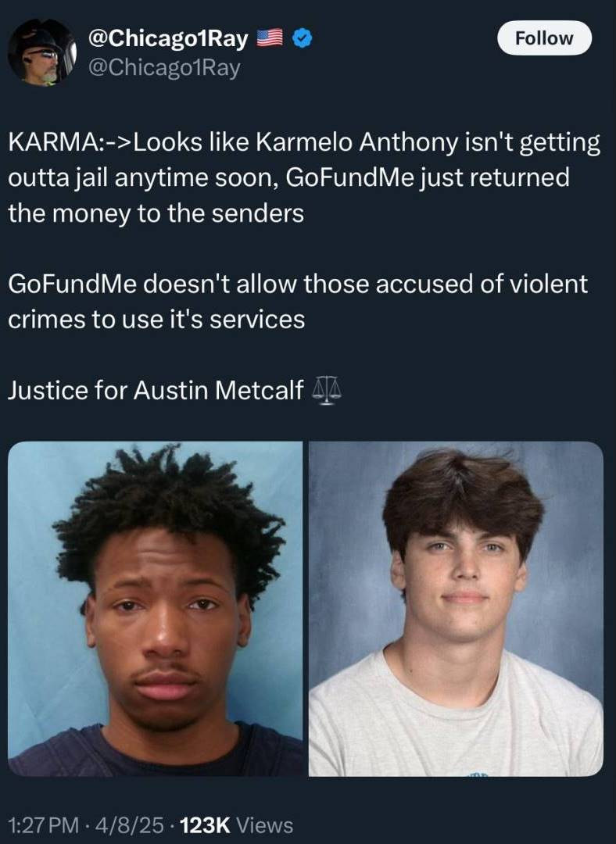
Task: Open the @Chicago1Ray profile avatar
Action: pyautogui.click(x=42, y=52)
